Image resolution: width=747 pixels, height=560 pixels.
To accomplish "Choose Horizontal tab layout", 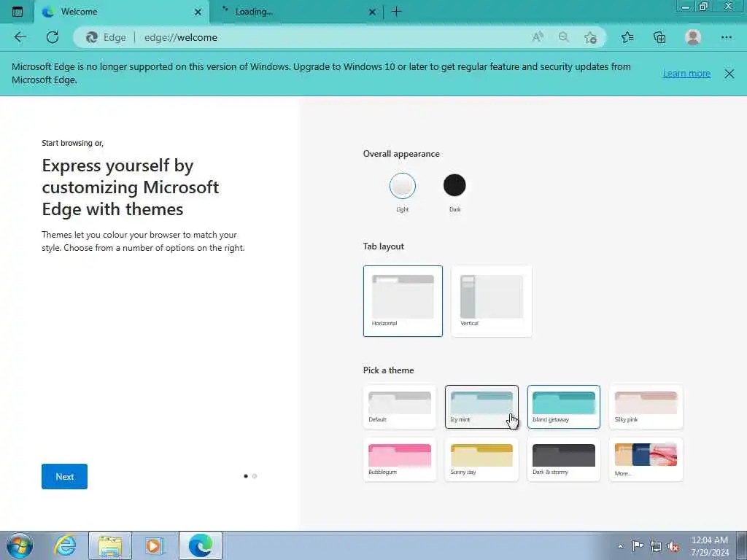I will [x=403, y=301].
